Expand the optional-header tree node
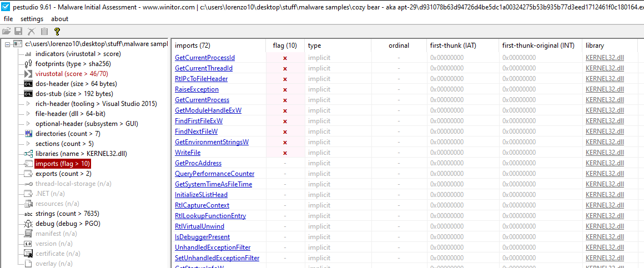The width and height of the screenshot is (644, 268). pos(28,124)
